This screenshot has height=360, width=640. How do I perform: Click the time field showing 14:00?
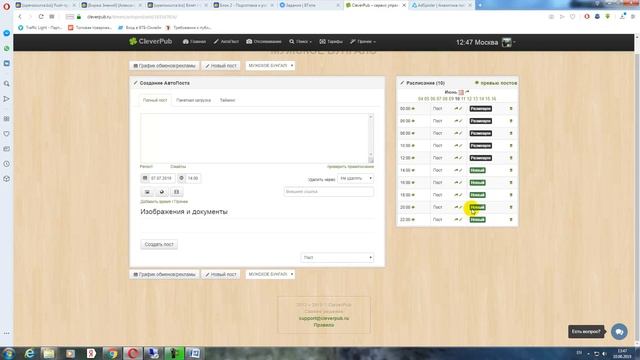coord(193,178)
